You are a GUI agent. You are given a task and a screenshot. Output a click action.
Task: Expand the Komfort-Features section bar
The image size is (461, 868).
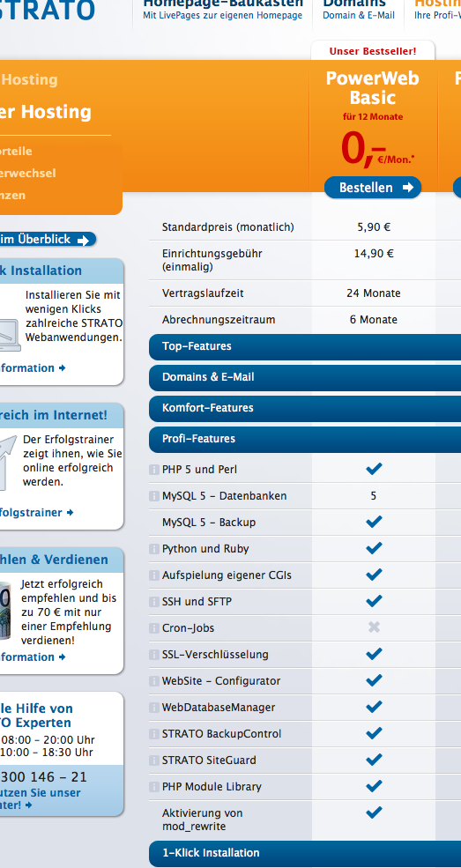click(x=305, y=408)
